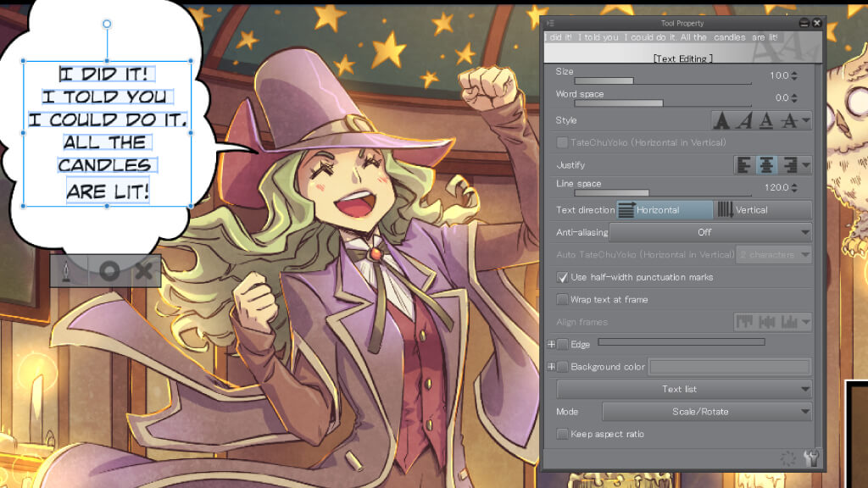Open the wrench settings icon in Tool Property

[811, 458]
